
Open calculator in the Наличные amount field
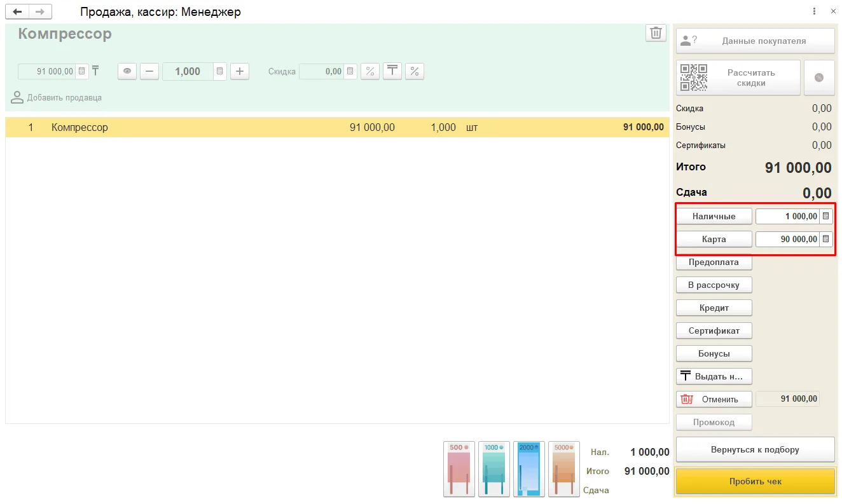click(825, 216)
